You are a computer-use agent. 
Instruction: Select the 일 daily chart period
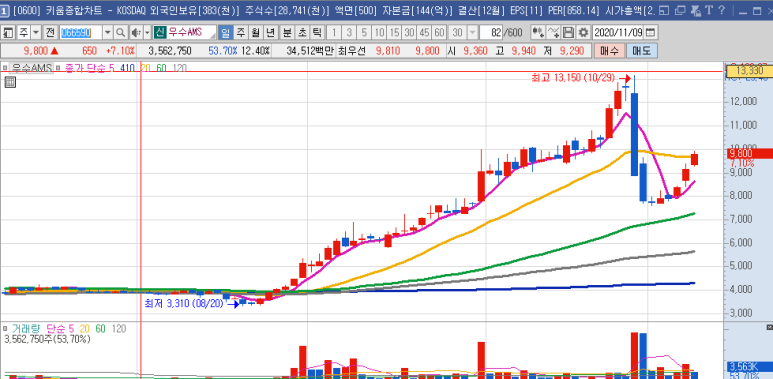point(226,33)
